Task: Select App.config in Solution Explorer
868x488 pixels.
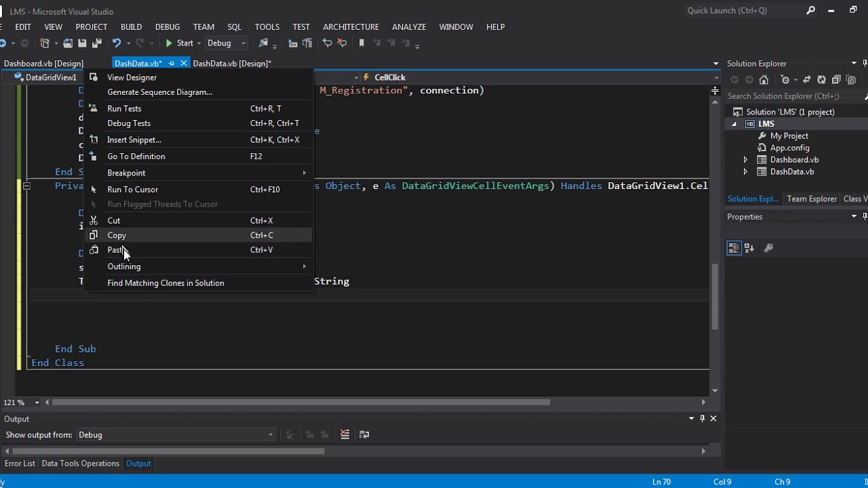Action: coord(789,148)
